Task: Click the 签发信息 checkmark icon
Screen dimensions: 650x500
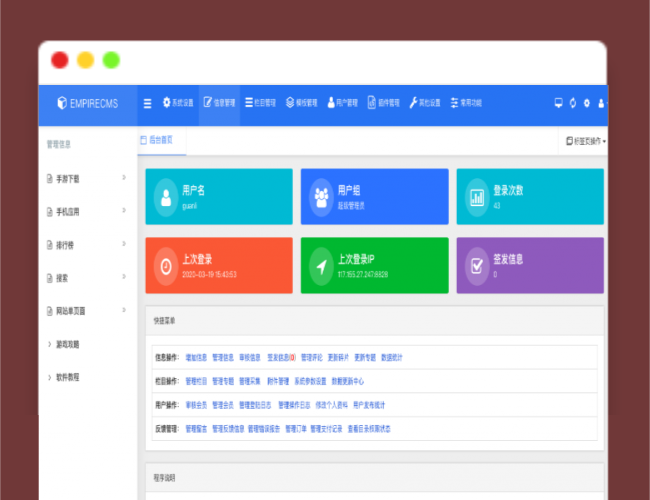Action: point(477,266)
